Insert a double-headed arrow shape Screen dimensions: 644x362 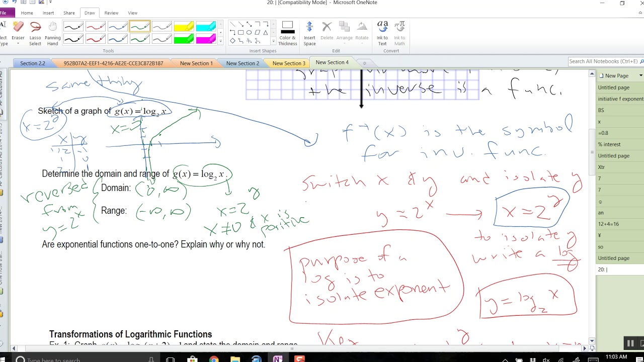249,24
